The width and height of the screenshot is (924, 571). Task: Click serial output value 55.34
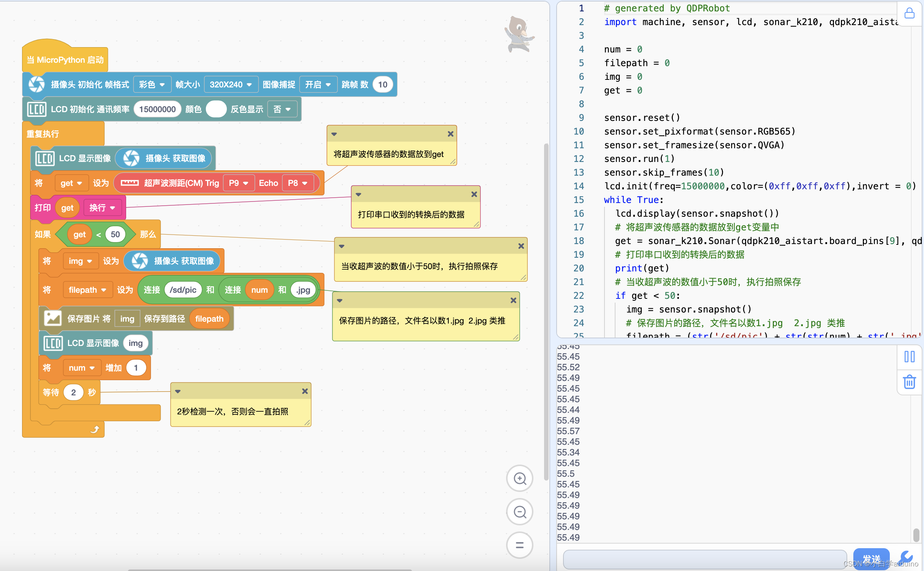point(568,453)
